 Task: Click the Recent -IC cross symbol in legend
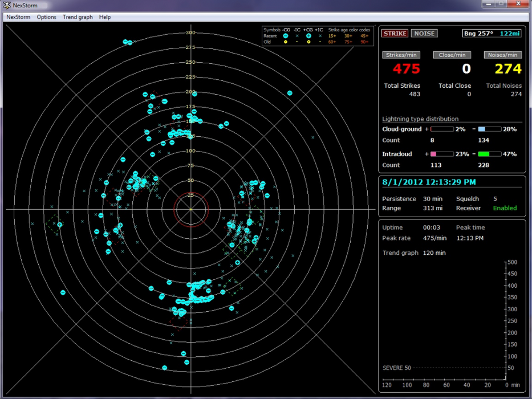pyautogui.click(x=297, y=35)
